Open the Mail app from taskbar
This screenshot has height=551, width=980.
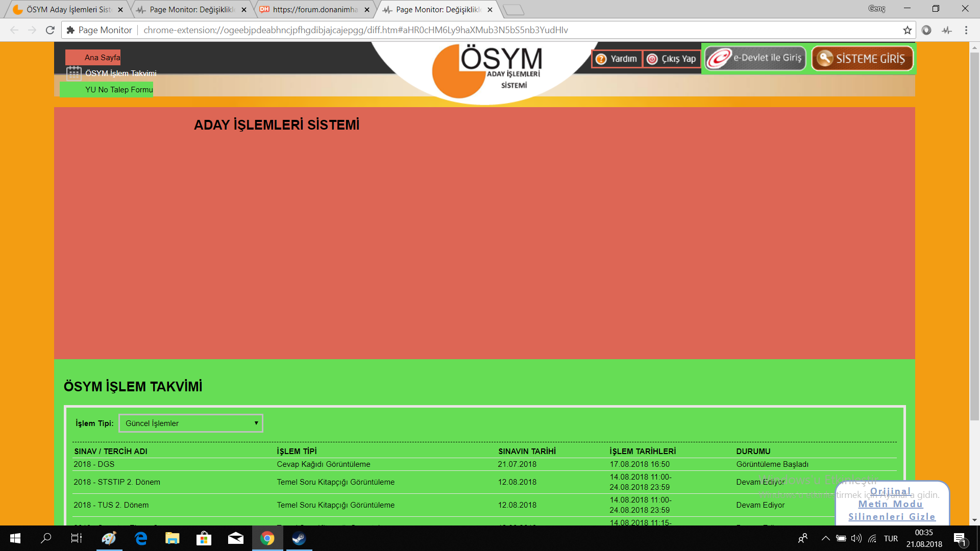[x=236, y=538]
